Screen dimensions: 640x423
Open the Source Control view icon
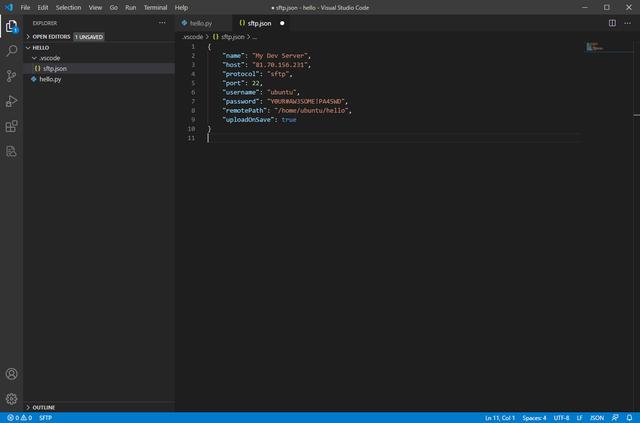pyautogui.click(x=11, y=76)
